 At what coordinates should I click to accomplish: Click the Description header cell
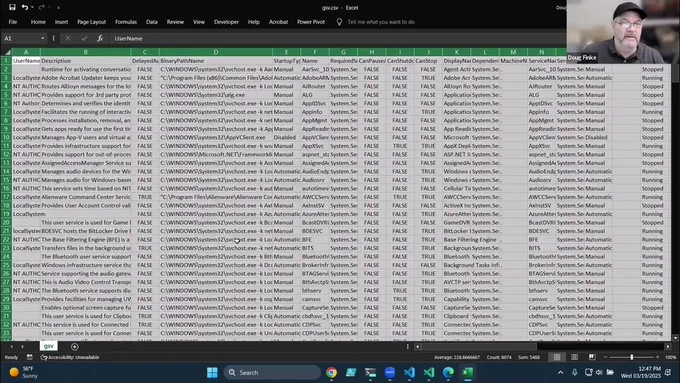pyautogui.click(x=85, y=61)
